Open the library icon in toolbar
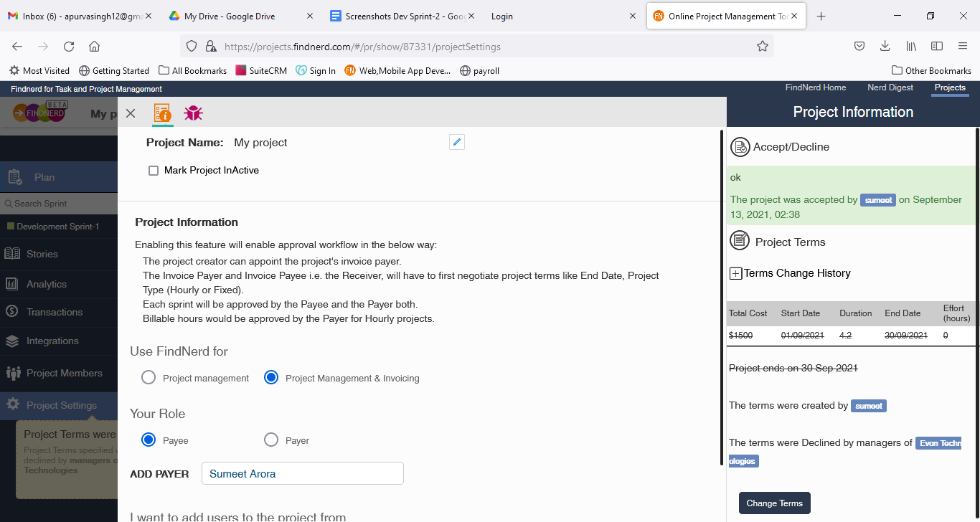The image size is (980, 522). coord(911,46)
